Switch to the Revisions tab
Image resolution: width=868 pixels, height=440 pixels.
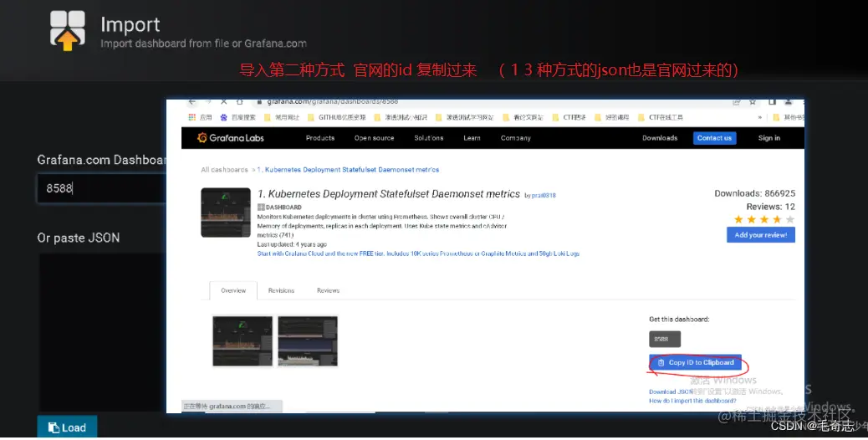point(281,290)
